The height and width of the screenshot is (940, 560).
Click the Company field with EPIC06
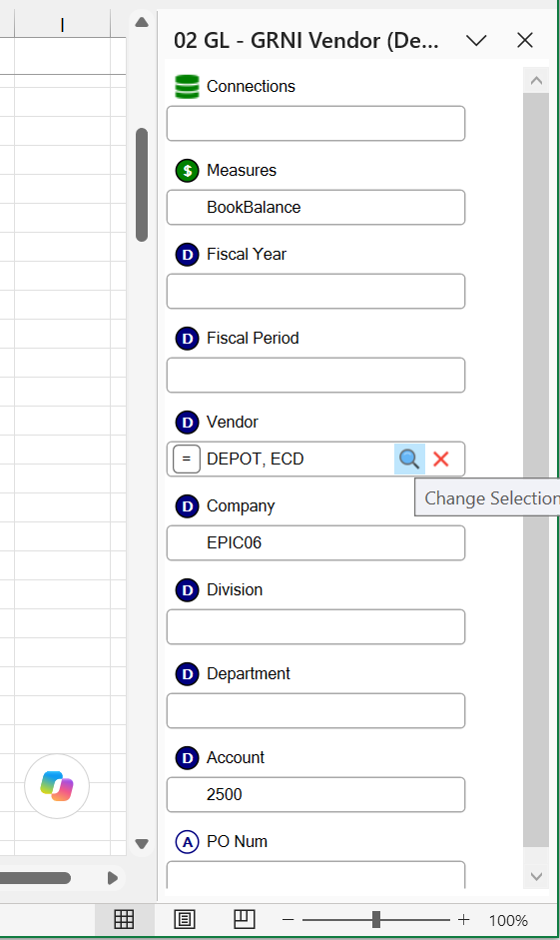315,543
